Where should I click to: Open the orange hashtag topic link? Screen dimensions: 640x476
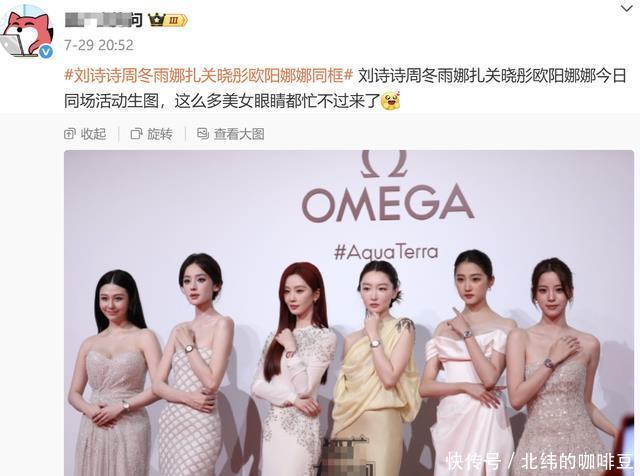(x=208, y=76)
